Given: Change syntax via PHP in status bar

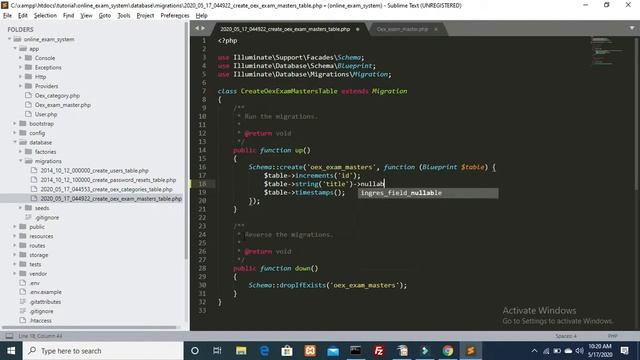Looking at the screenshot, I should [612, 336].
